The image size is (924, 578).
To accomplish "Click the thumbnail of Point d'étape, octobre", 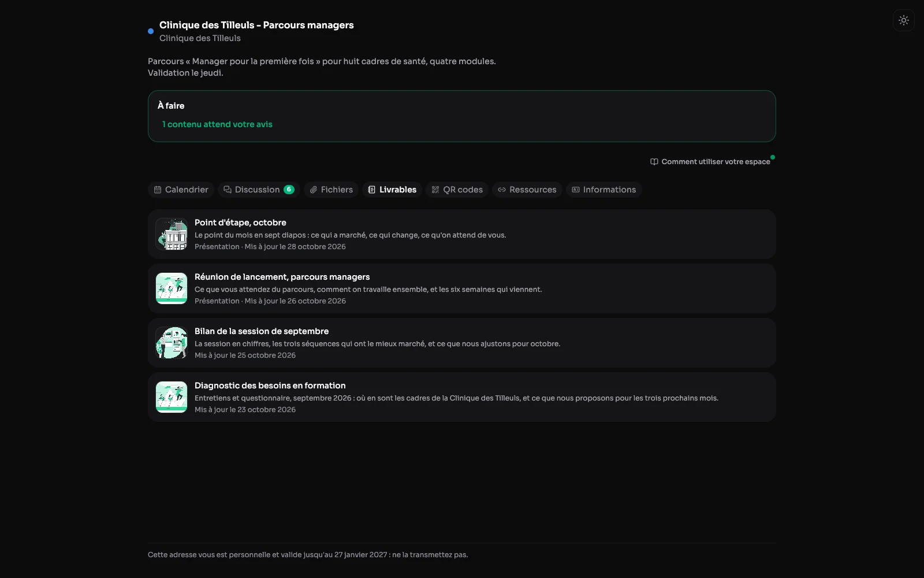I will point(172,234).
